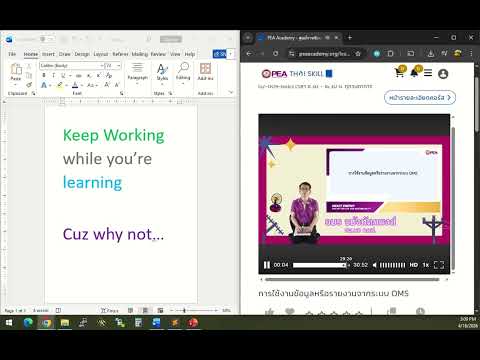Click the word count in status bar
The height and width of the screenshot is (360, 480).
(x=41, y=310)
